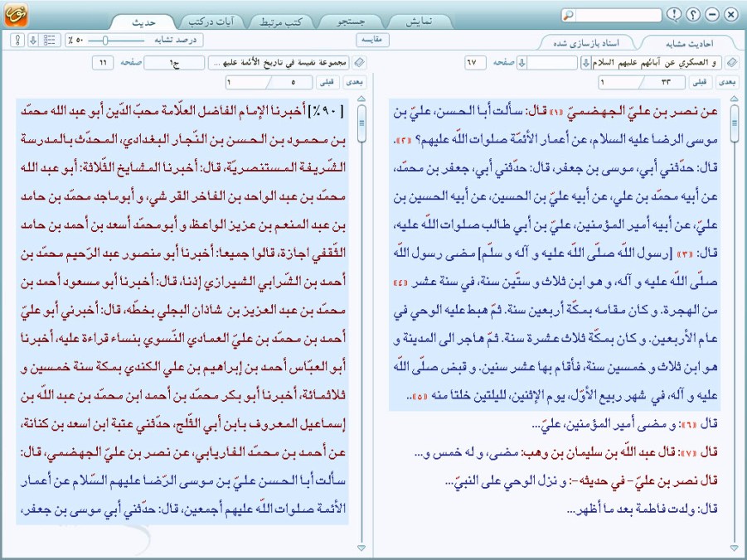This screenshot has width=747, height=560.
Task: Click footnote marker ٦ in و مضى أمير المؤمنين line
Action: point(687,424)
